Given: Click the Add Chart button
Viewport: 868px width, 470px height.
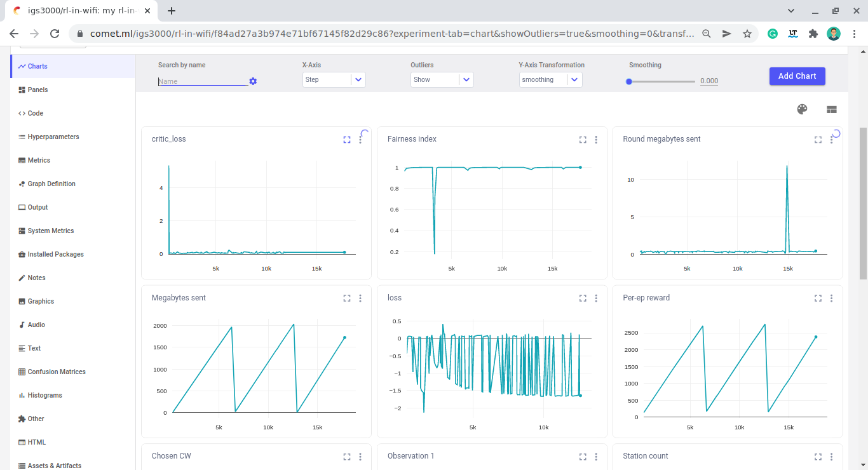Looking at the screenshot, I should [797, 76].
